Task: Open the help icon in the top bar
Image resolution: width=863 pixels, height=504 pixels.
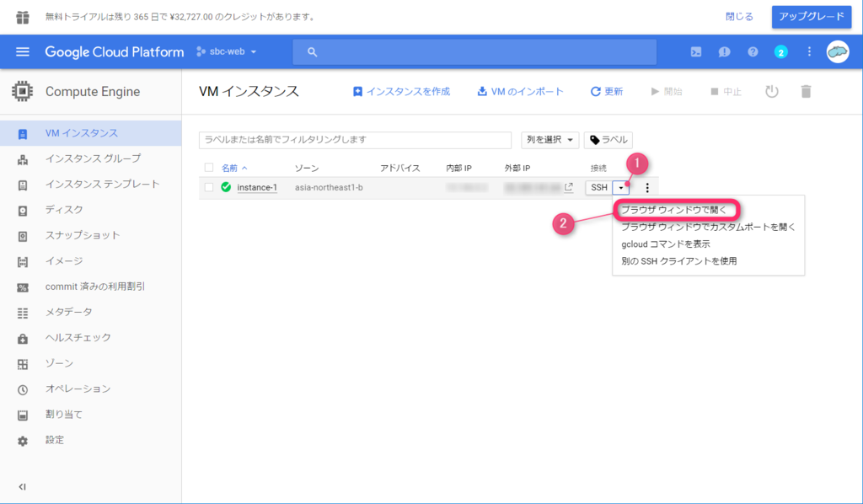Action: click(751, 51)
